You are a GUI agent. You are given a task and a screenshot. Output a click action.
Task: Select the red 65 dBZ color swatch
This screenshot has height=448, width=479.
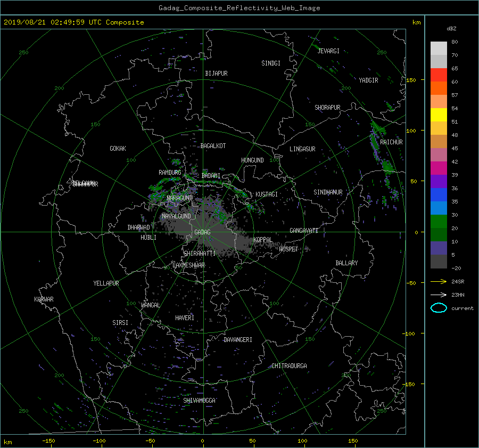pos(439,75)
